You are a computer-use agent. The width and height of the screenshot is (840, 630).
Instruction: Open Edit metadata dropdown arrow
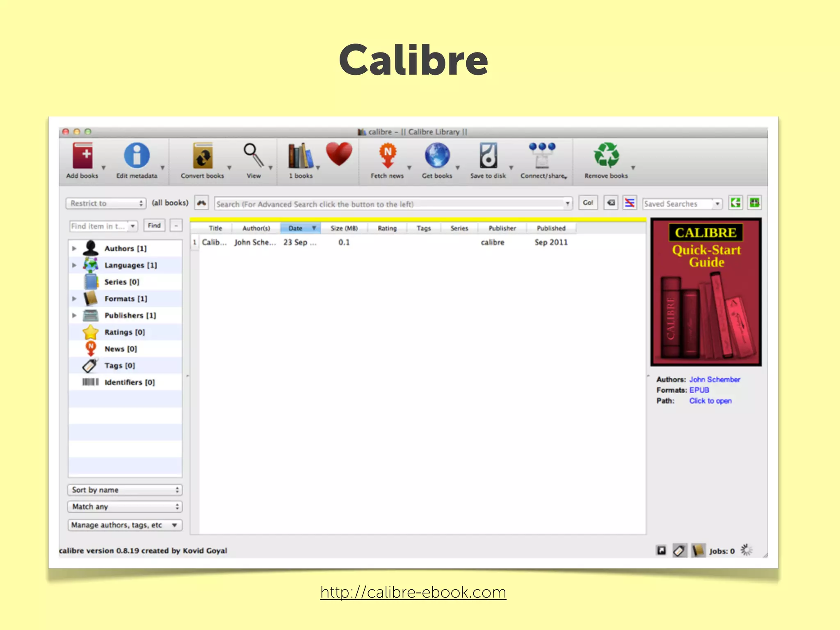162,168
